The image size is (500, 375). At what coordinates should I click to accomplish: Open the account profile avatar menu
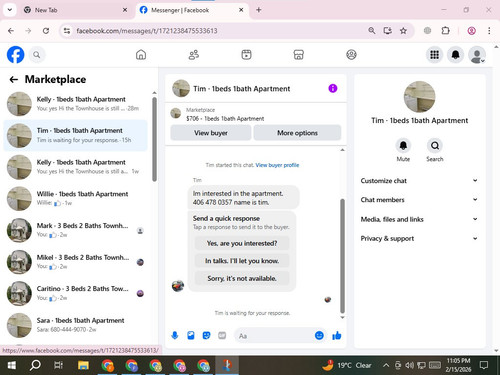point(477,55)
